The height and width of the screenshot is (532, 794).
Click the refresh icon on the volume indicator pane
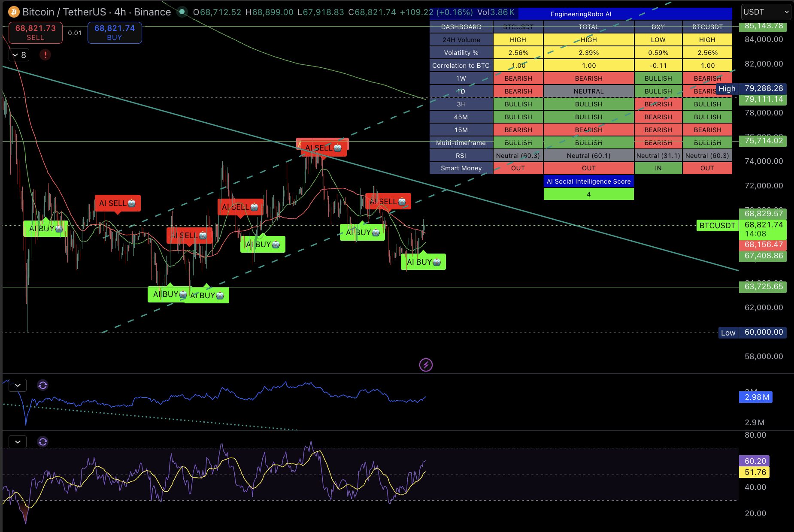(x=42, y=385)
